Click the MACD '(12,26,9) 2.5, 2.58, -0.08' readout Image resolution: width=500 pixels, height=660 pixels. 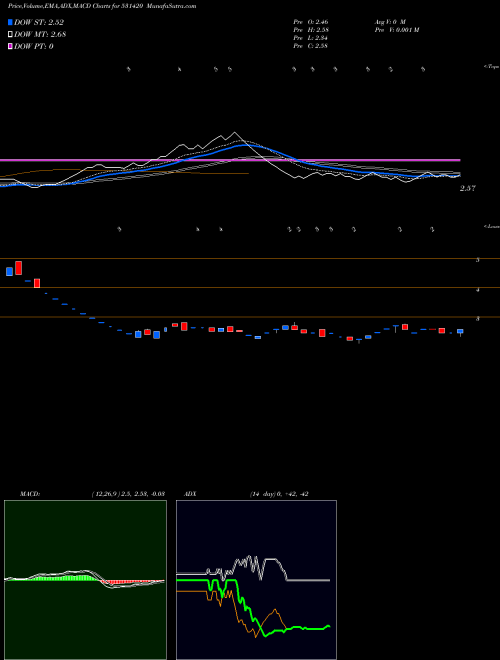[x=128, y=494]
